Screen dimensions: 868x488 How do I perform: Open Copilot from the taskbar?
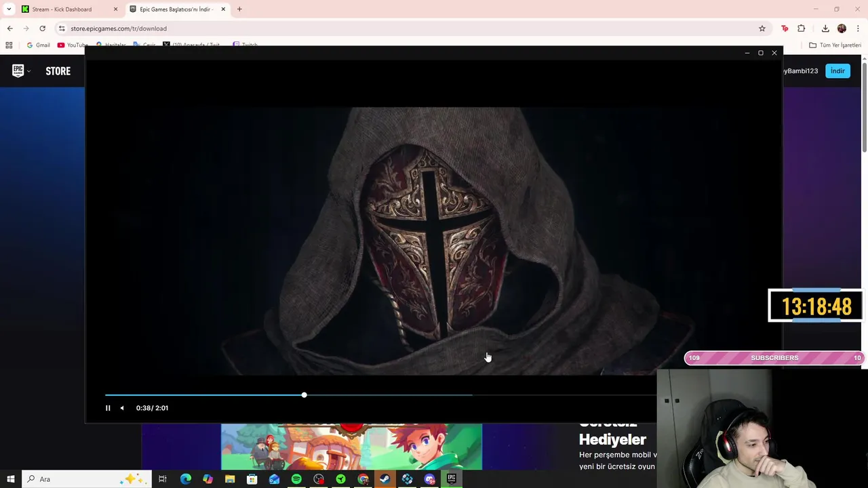pos(208,479)
